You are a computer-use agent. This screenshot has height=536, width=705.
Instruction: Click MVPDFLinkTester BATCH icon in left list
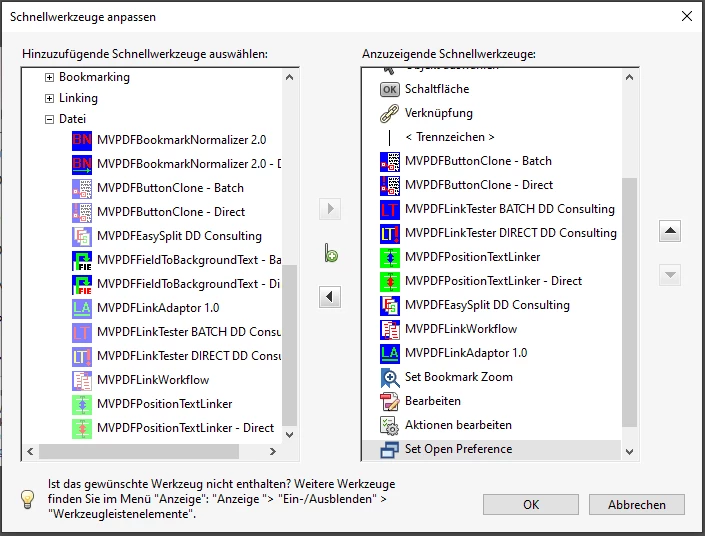[x=82, y=332]
